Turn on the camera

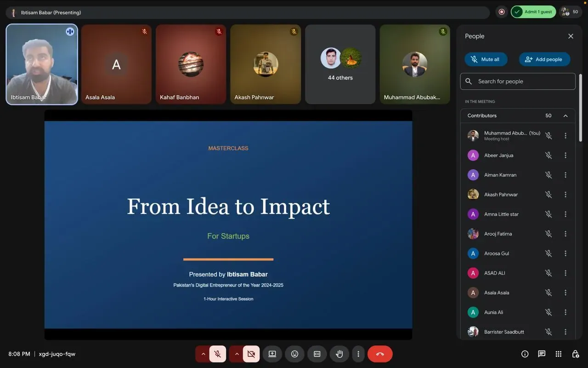pos(251,354)
